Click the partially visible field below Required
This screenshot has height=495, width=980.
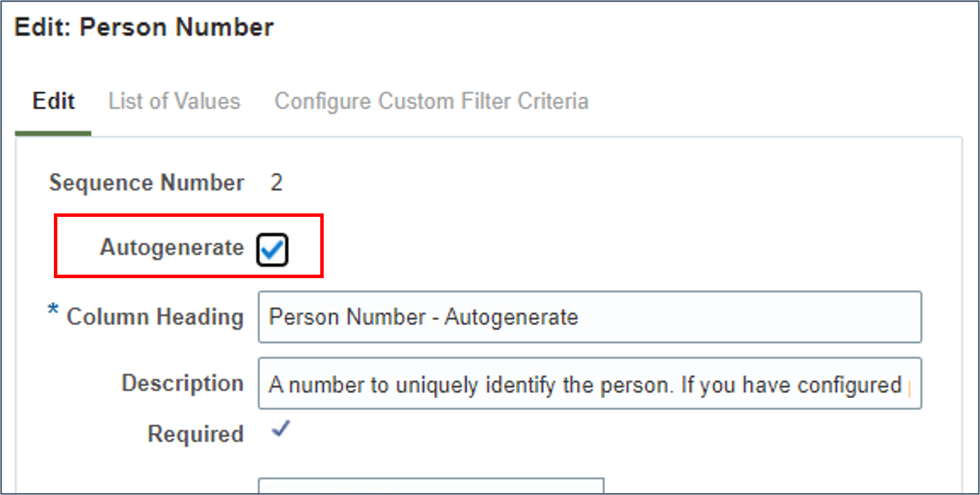coord(430,486)
